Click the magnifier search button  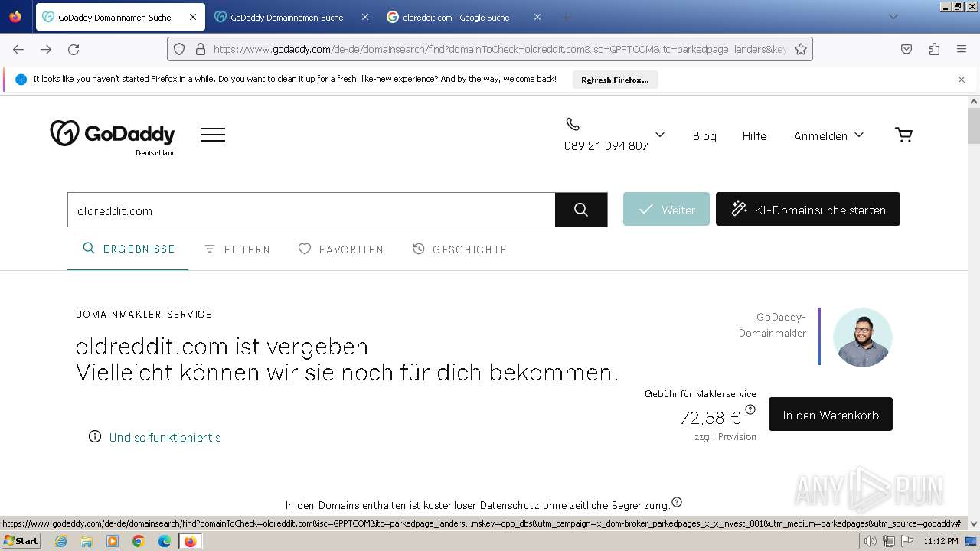(x=581, y=210)
